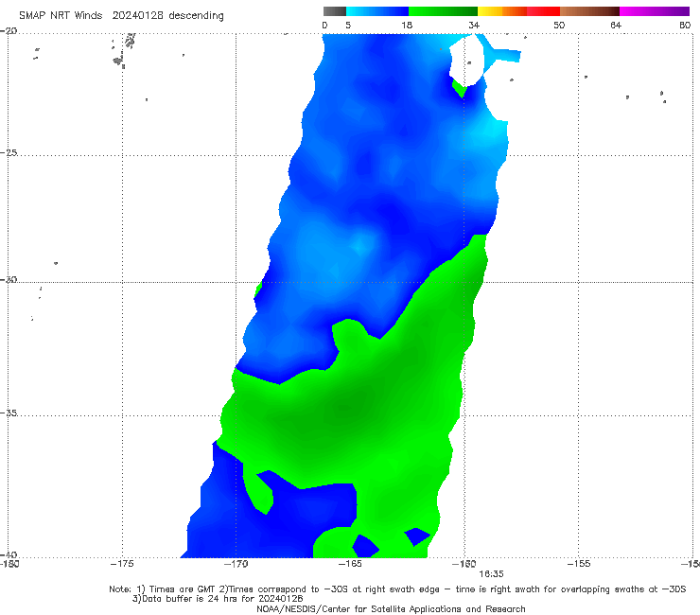700x615 pixels.
Task: Click the latitude label "-25"
Action: click(x=9, y=152)
